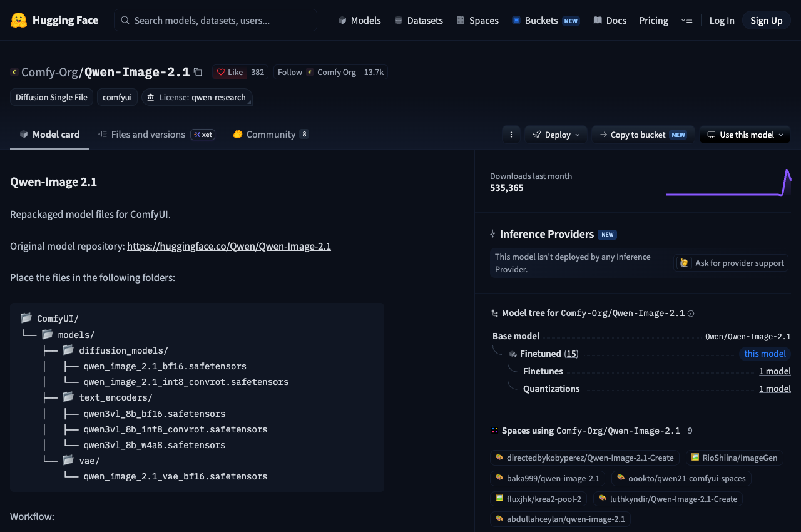Click the Qwen-Image 2.1 heading
The width and height of the screenshot is (801, 532).
(53, 182)
